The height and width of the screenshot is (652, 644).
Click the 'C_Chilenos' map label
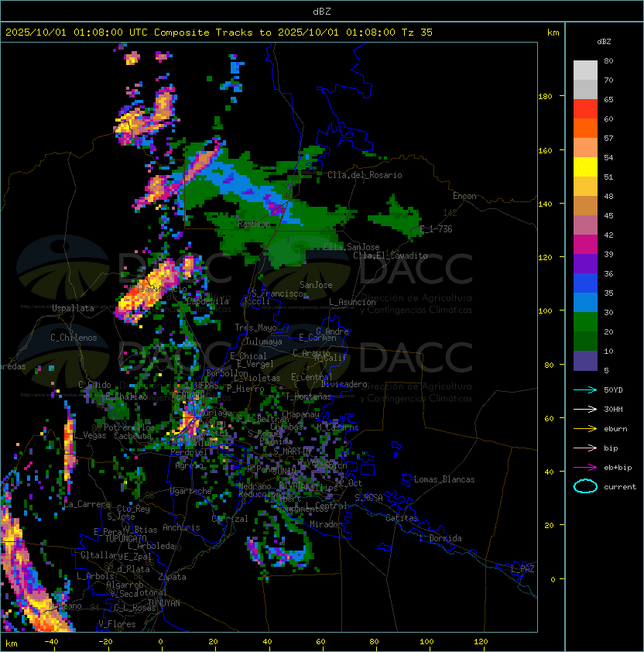[74, 338]
